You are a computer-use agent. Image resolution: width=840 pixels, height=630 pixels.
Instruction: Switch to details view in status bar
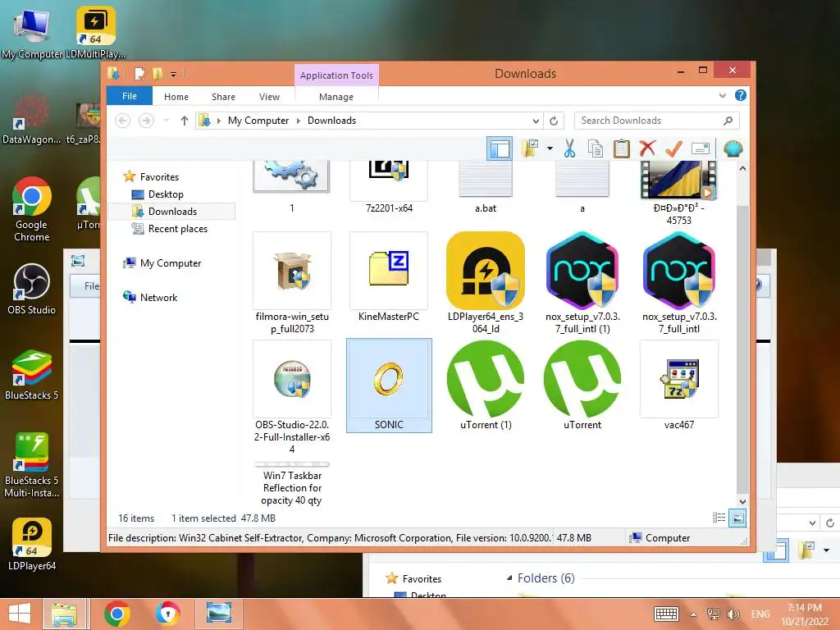tap(719, 518)
